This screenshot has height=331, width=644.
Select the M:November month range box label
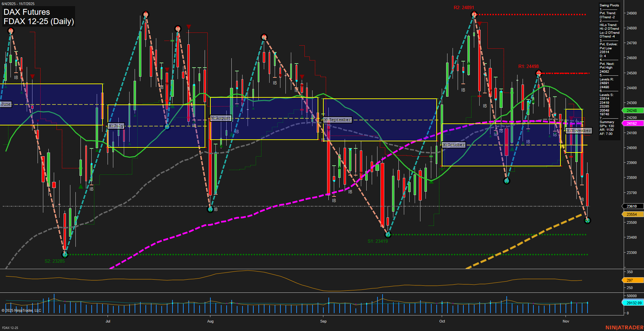tap(578, 131)
